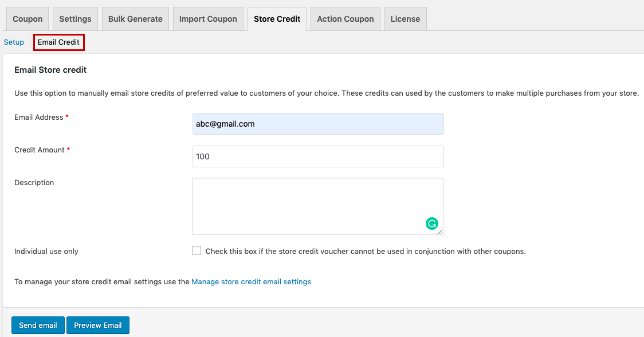Open the Action Coupon tab
644x337 pixels.
(x=345, y=19)
